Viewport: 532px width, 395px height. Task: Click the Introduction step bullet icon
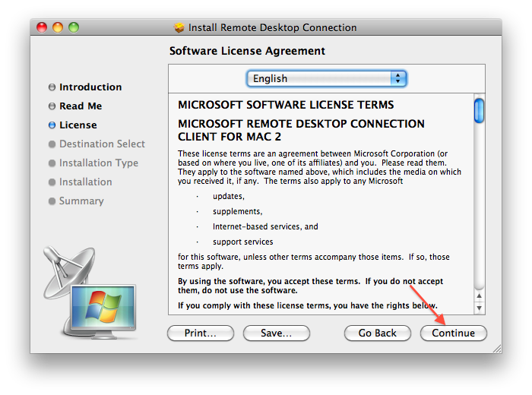point(52,87)
